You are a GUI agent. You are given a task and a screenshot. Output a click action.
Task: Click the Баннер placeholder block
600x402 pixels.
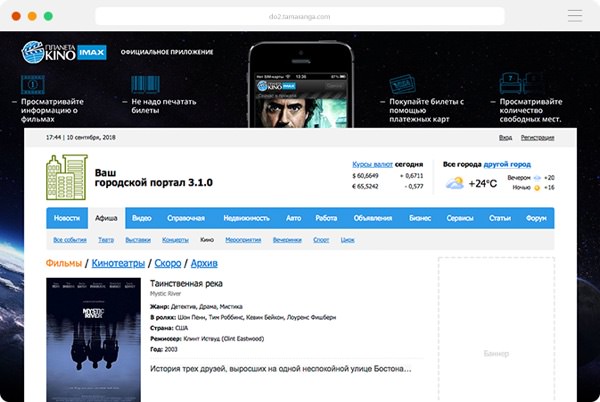(x=496, y=330)
